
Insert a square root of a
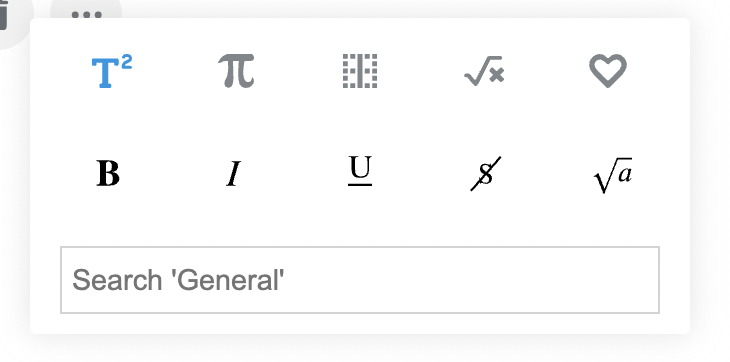pos(613,175)
